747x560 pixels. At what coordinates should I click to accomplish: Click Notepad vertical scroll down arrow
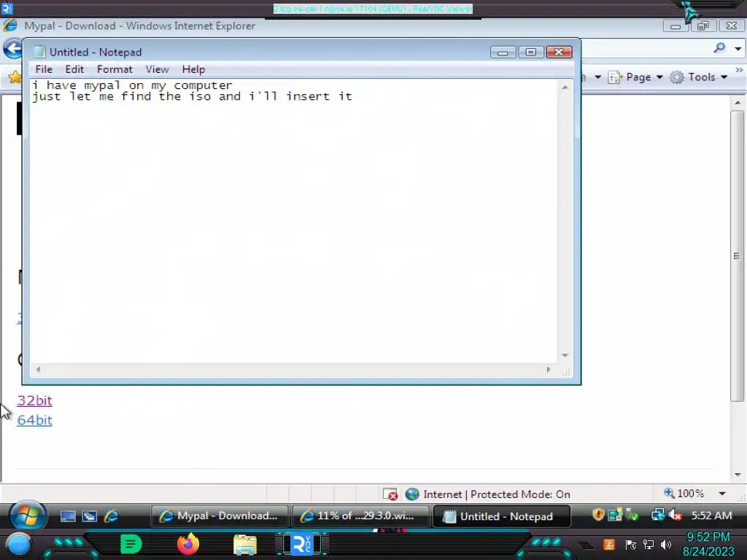pos(565,355)
